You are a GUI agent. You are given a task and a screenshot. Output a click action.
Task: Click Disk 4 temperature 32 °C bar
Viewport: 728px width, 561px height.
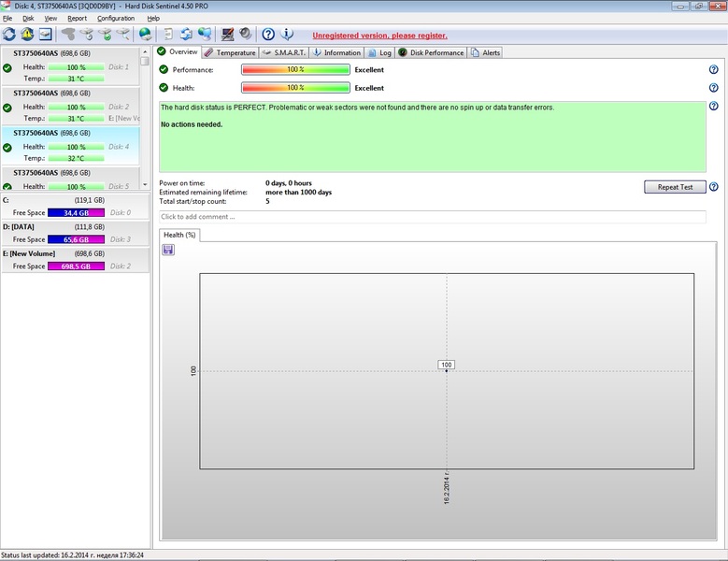(x=76, y=158)
